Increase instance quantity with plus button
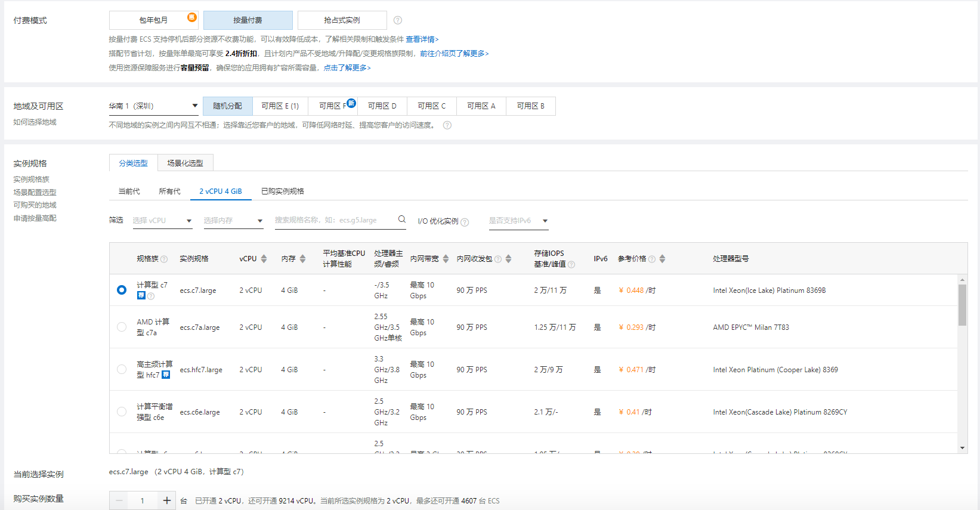The width and height of the screenshot is (980, 510). tap(166, 500)
